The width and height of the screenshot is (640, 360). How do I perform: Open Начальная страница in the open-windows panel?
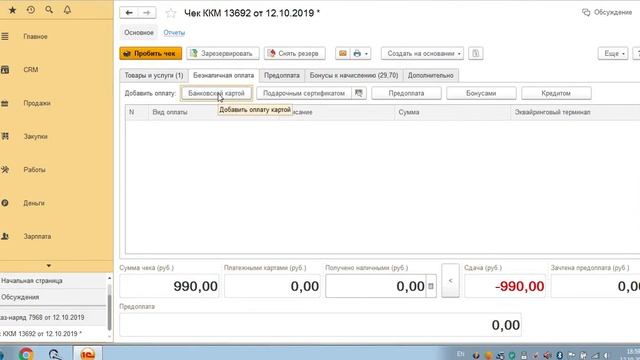[53, 281]
